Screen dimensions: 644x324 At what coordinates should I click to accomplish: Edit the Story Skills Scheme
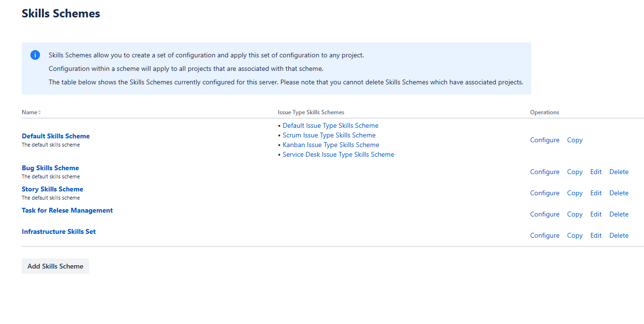[x=596, y=193]
